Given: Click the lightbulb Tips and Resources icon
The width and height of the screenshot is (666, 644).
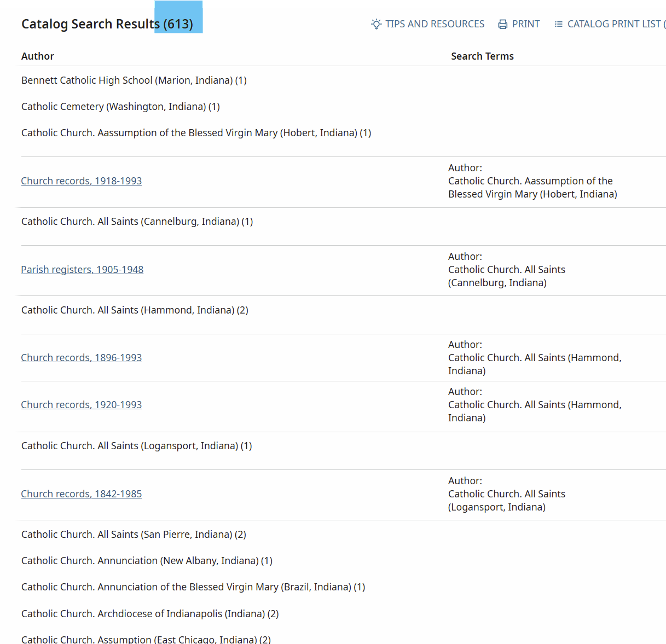Looking at the screenshot, I should tap(376, 24).
